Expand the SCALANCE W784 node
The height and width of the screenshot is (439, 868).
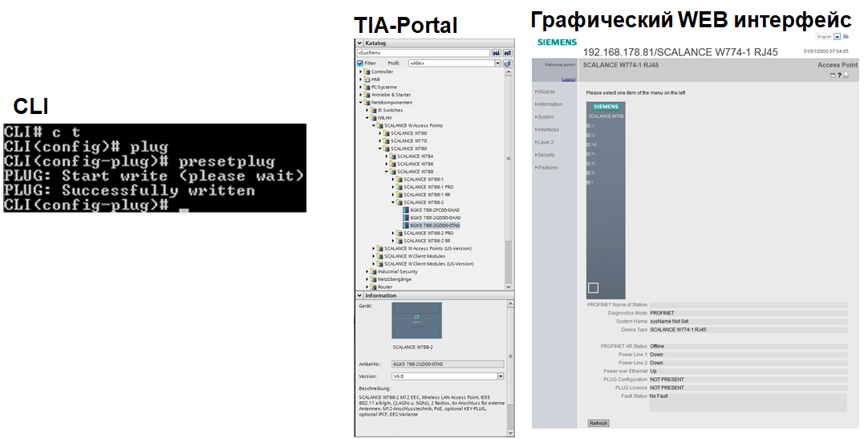tap(387, 156)
